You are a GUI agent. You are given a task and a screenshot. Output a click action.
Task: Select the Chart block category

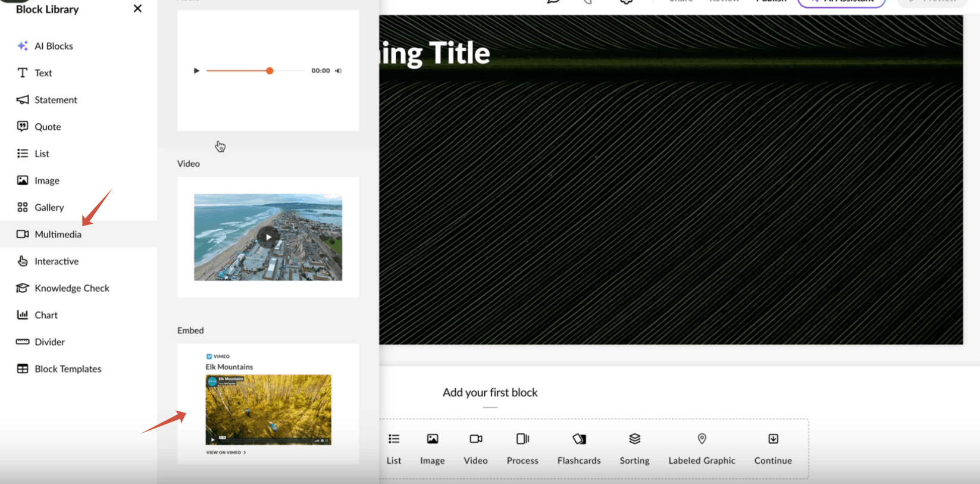(46, 315)
